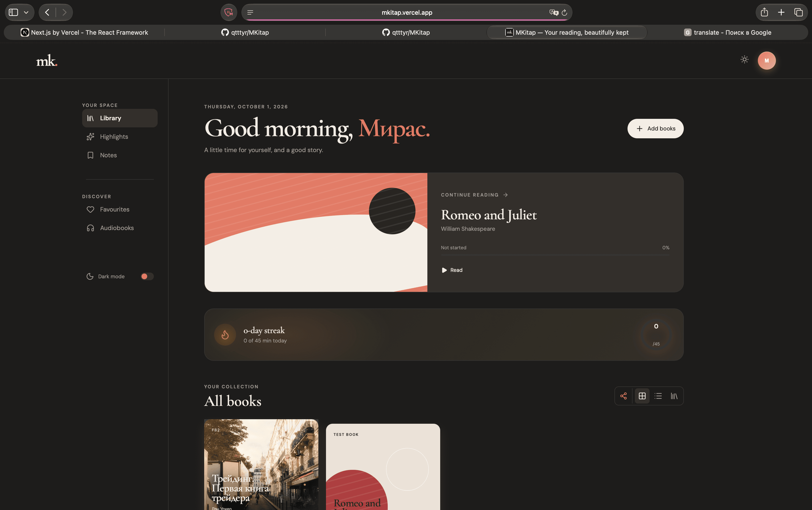Follow the Continue Reading link
The height and width of the screenshot is (510, 812).
click(x=474, y=195)
